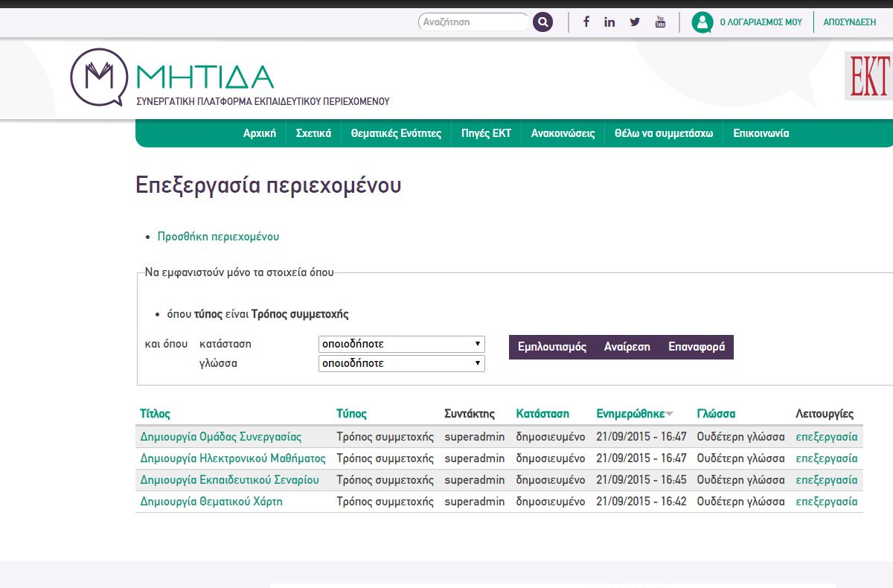Go to Ανακοινώσεις in navigation bar

(x=563, y=134)
